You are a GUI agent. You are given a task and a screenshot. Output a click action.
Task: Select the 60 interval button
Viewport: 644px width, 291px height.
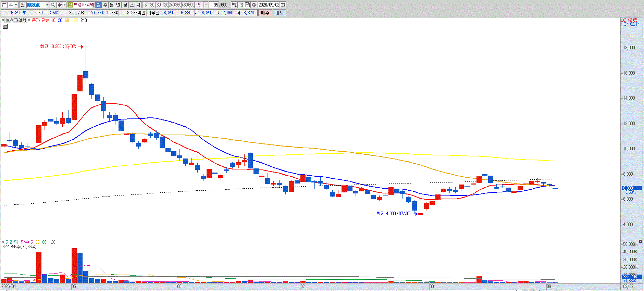click(159, 5)
